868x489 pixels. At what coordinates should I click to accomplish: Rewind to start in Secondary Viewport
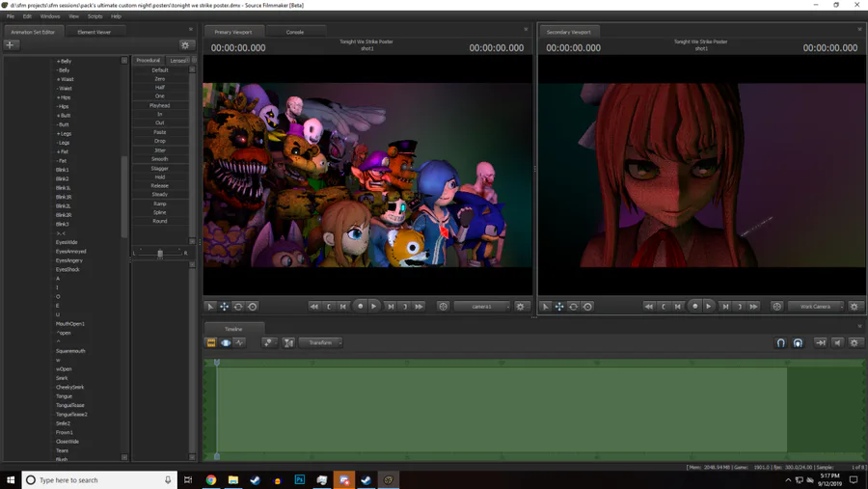(x=649, y=307)
